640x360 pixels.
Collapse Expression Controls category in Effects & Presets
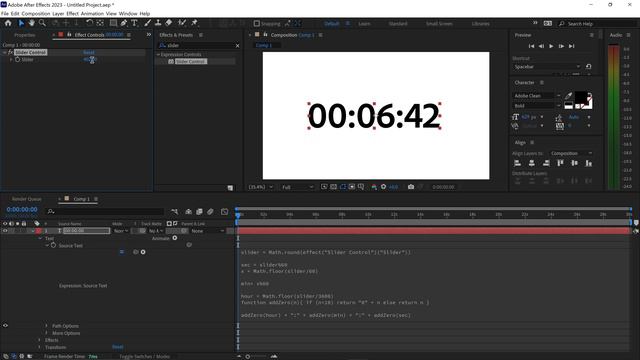tap(158, 54)
